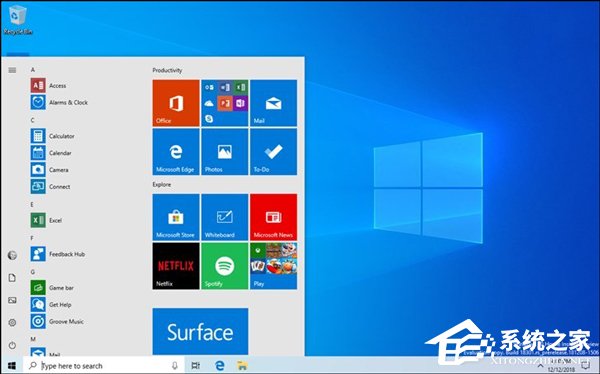Open the To-Do tile
The image size is (600, 374).
coord(273,152)
